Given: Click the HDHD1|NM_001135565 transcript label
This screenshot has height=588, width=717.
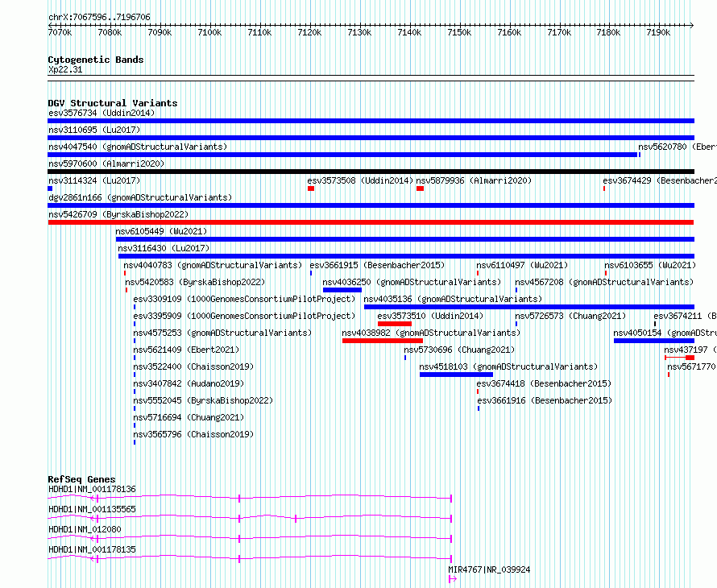Looking at the screenshot, I should 92,509.
